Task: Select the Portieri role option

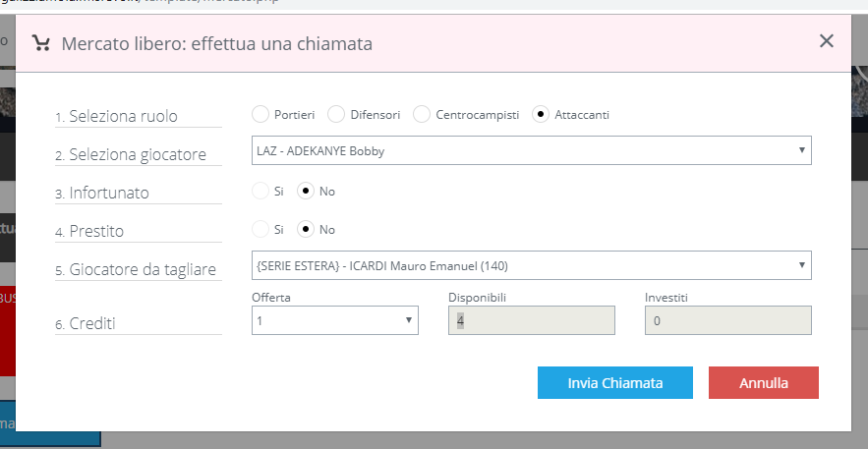Action: (260, 114)
